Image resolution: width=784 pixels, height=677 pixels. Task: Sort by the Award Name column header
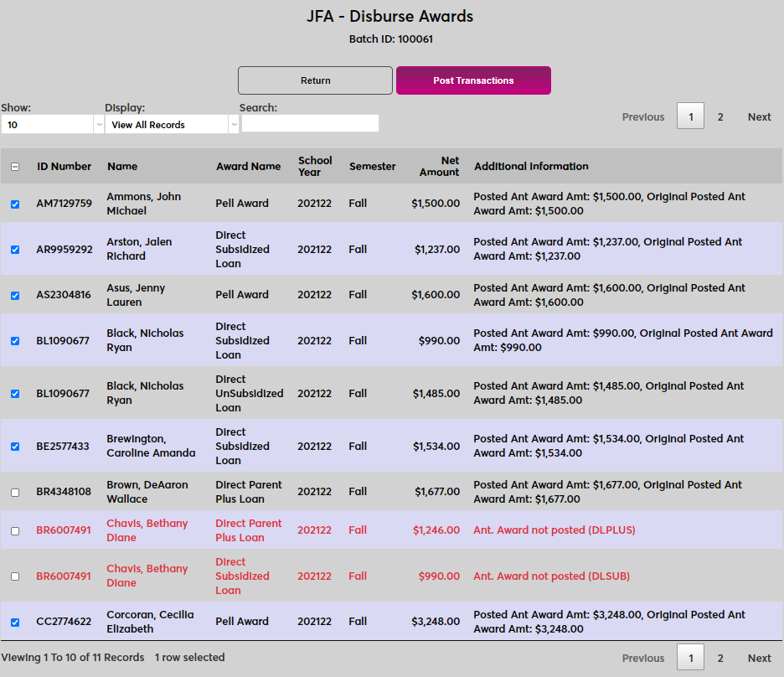248,166
